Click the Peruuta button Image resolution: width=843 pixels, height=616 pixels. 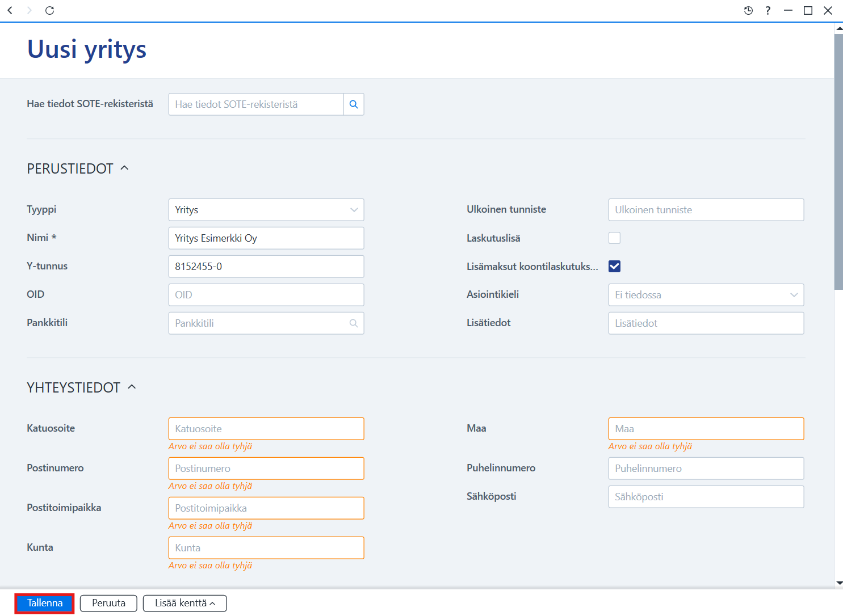[x=108, y=604]
